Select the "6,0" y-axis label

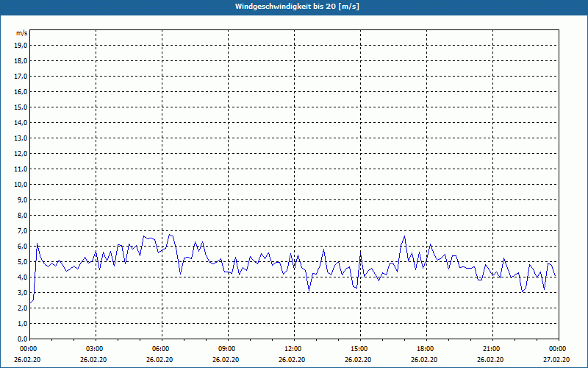click(22, 247)
